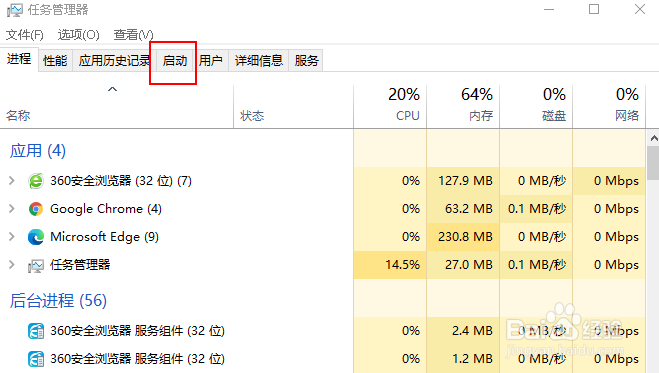Select the 360安全浏览器 (32 位) (7) row name
The image size is (659, 373).
pyautogui.click(x=121, y=181)
